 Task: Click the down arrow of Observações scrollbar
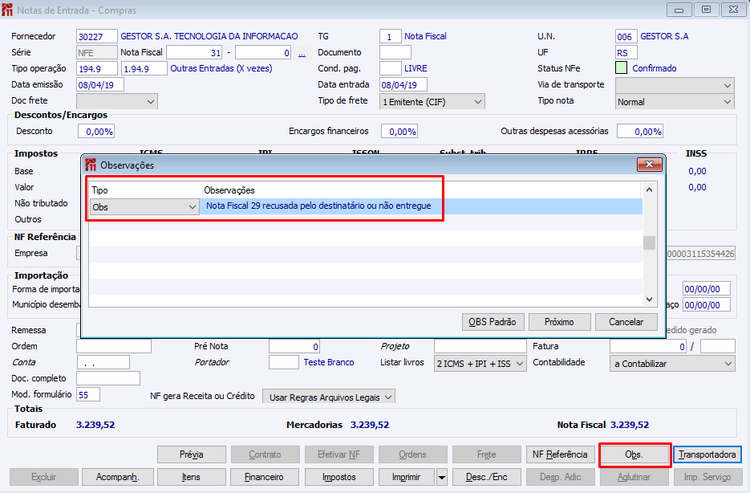649,299
